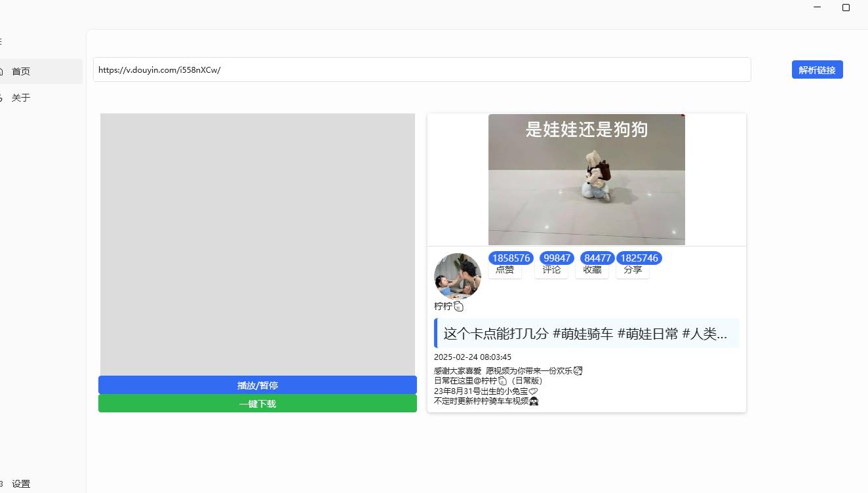Click the author's round avatar picture
This screenshot has width=868, height=493.
tap(458, 276)
